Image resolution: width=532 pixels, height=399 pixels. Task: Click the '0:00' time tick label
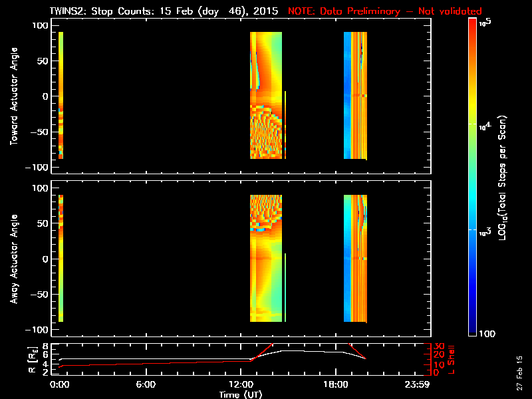click(x=60, y=384)
